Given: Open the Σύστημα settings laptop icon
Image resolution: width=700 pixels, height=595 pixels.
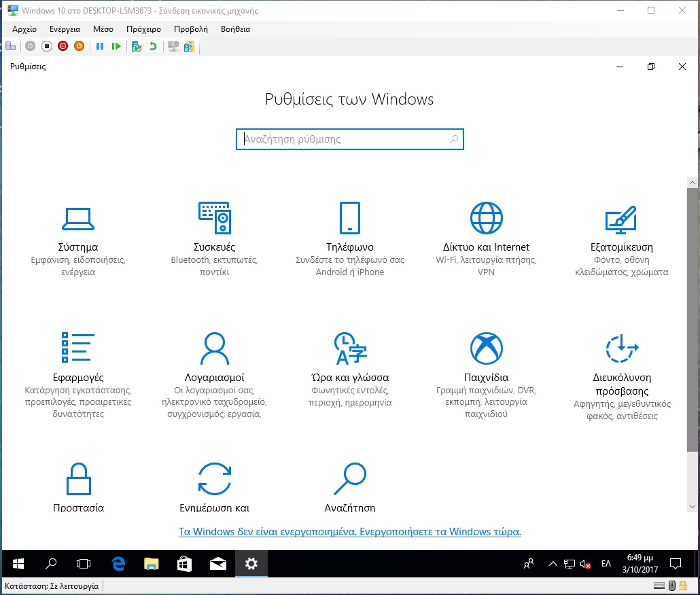Looking at the screenshot, I should coord(78,219).
